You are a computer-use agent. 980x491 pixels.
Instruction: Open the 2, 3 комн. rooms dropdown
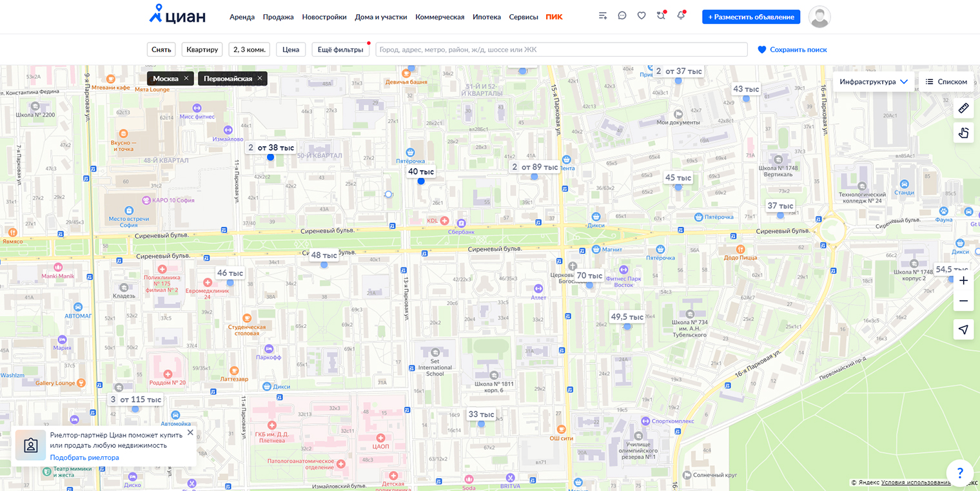point(249,50)
